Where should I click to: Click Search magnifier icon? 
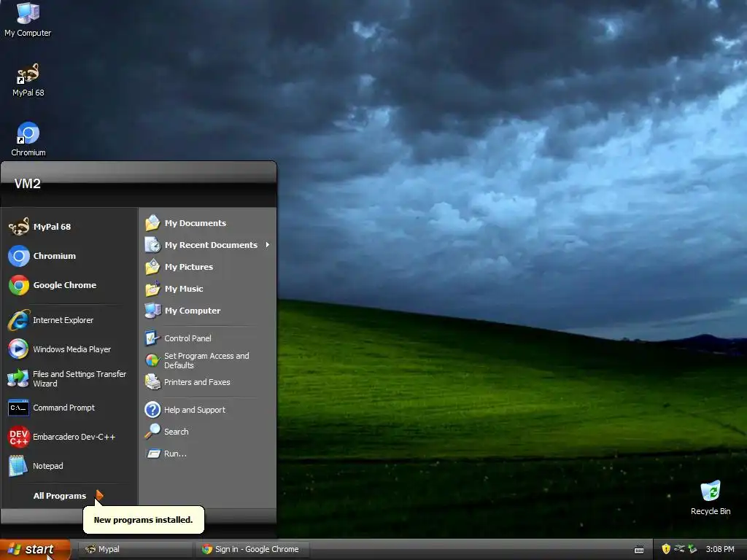[152, 432]
